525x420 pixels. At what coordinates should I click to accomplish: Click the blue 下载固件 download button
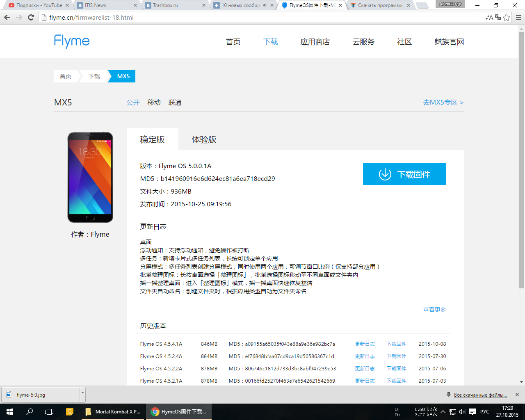pos(404,174)
